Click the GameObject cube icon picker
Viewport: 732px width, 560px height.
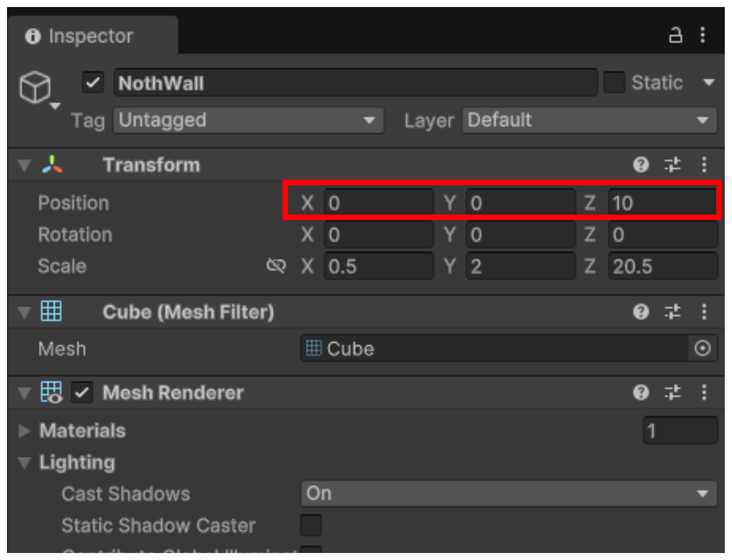click(35, 87)
